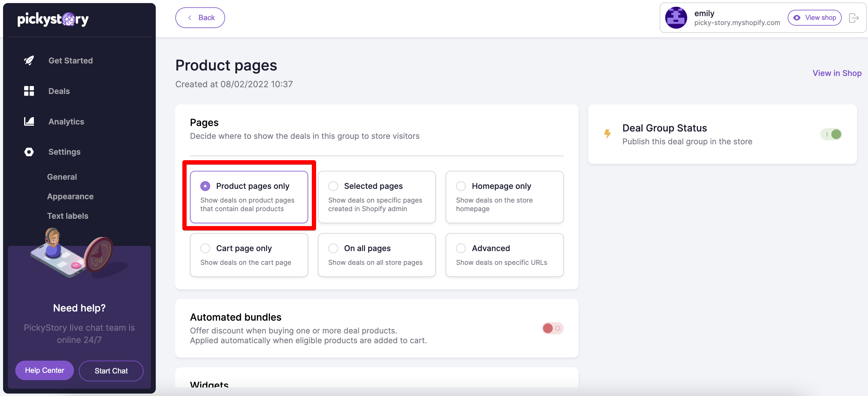The width and height of the screenshot is (868, 396).
Task: Click the View in Shop link
Action: point(837,73)
